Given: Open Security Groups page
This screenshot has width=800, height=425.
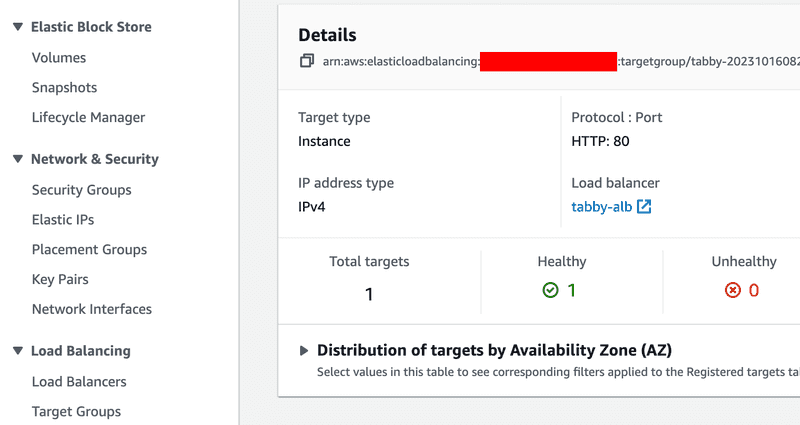Looking at the screenshot, I should pyautogui.click(x=82, y=190).
